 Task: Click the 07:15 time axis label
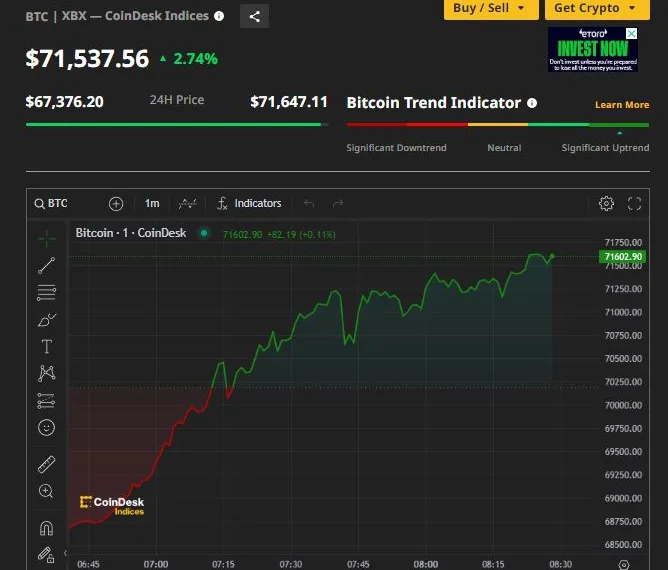223,564
